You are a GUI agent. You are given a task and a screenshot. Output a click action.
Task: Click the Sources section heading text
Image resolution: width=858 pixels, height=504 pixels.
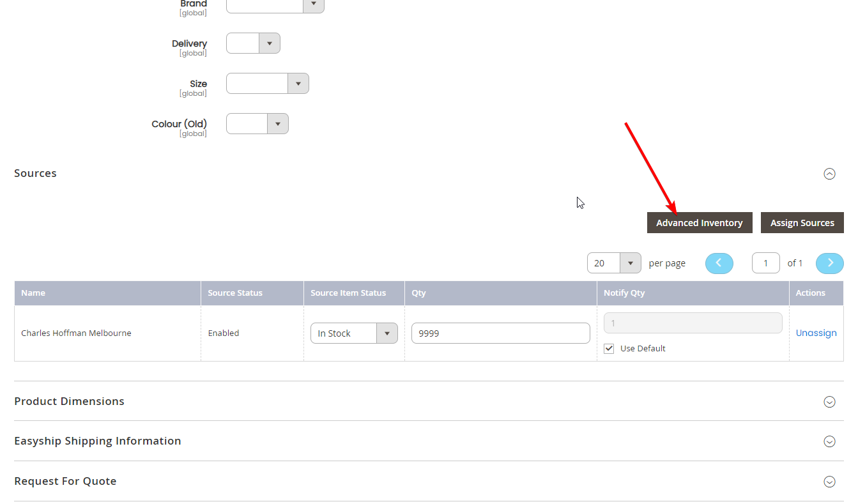[x=35, y=174]
